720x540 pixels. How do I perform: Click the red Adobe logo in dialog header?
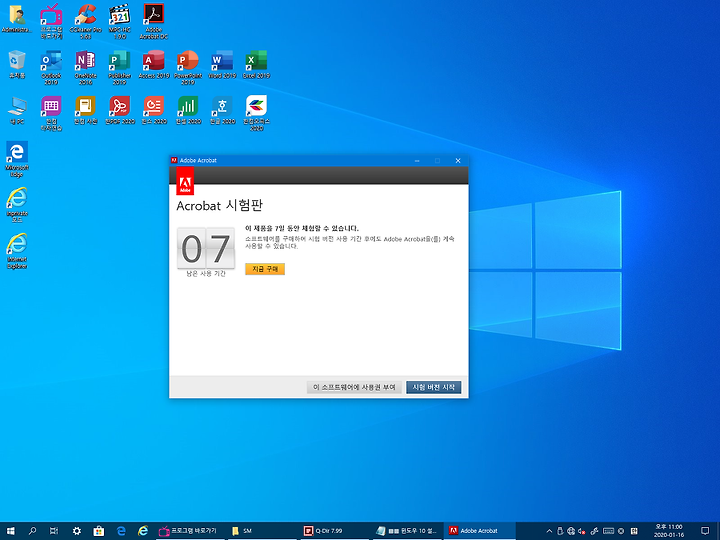click(185, 181)
